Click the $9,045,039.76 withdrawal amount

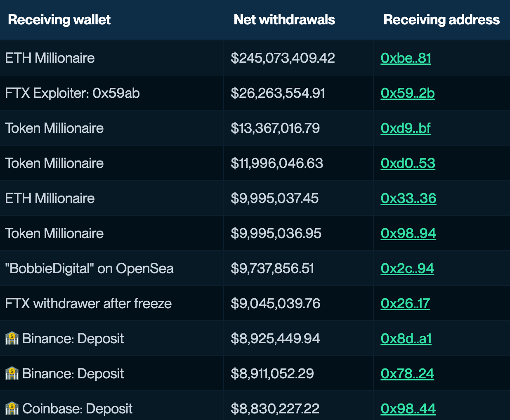pos(276,304)
